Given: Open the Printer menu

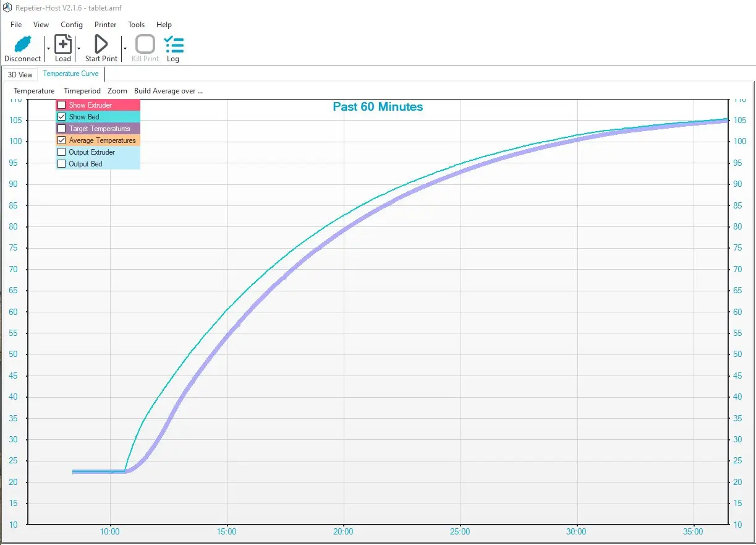Looking at the screenshot, I should [x=106, y=25].
